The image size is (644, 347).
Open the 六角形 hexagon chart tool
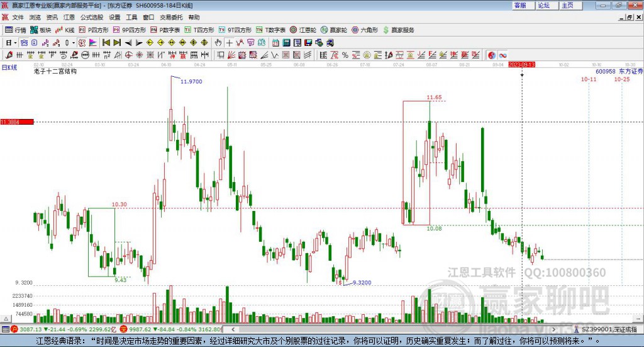[365, 30]
